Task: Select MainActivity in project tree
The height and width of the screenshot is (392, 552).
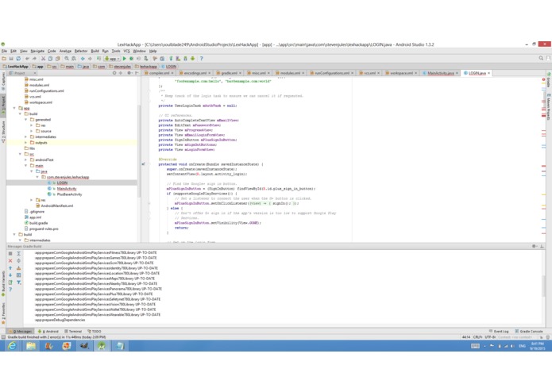Action: tap(67, 189)
